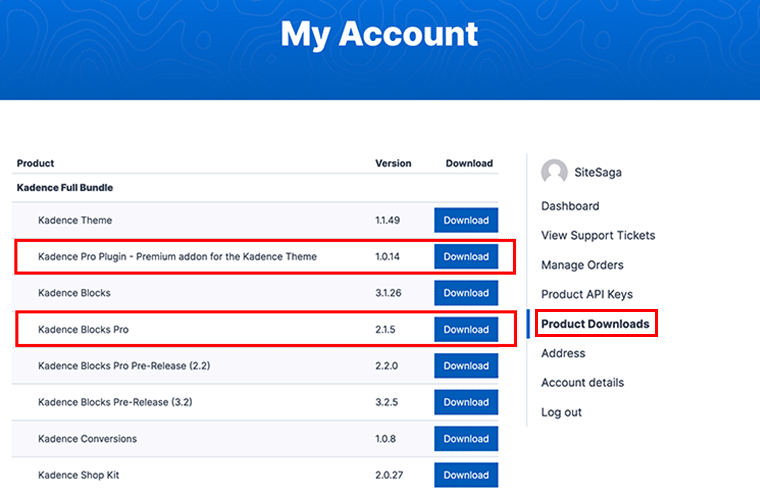Download Kadence Conversions
This screenshot has height=488, width=760.
(466, 439)
